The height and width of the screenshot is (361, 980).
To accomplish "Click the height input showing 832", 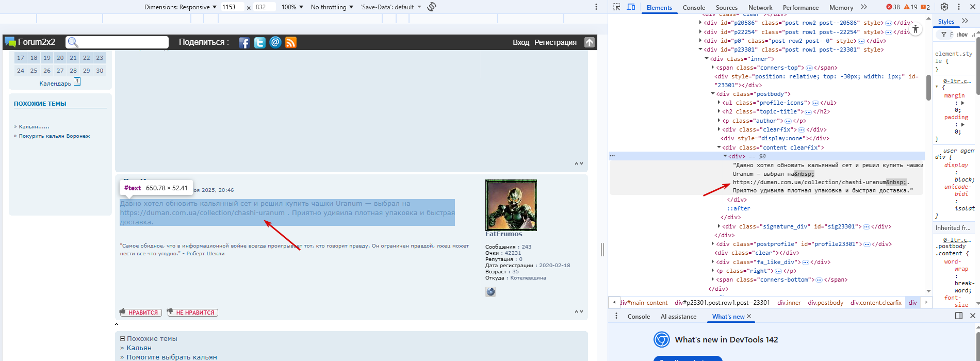I will coord(265,7).
